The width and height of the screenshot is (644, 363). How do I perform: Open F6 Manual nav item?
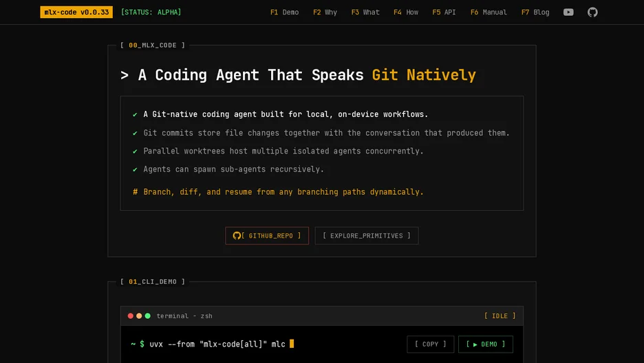click(x=489, y=12)
